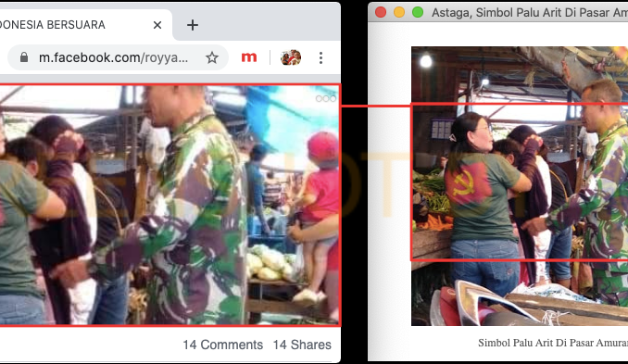This screenshot has height=364, width=628.
Task: Open a new tab with the plus button
Action: pyautogui.click(x=193, y=25)
